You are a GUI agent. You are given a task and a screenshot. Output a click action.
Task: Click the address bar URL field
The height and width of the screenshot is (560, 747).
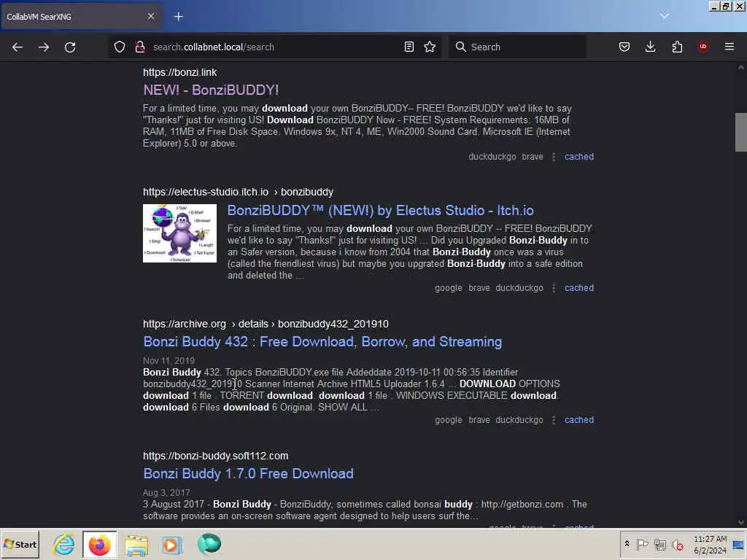(276, 47)
